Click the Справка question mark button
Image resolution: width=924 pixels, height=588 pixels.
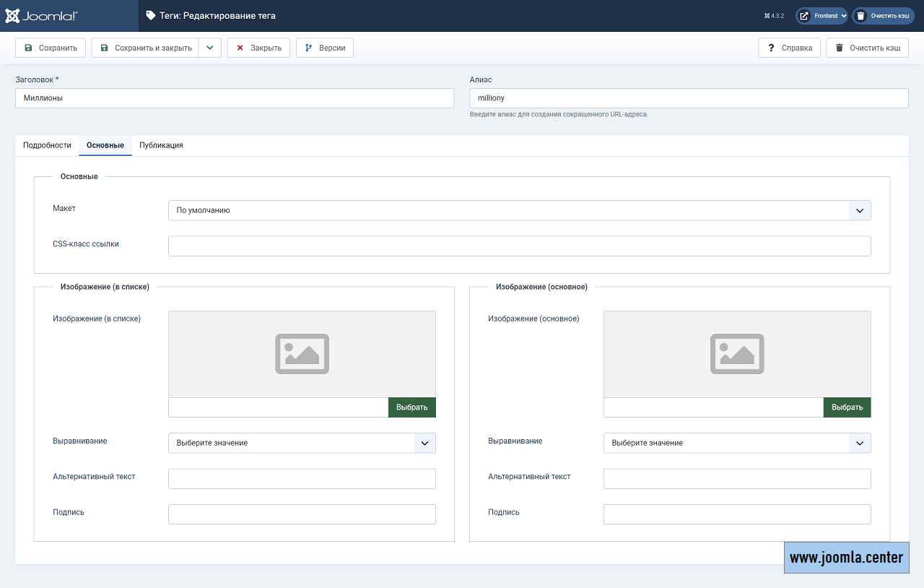pos(789,48)
